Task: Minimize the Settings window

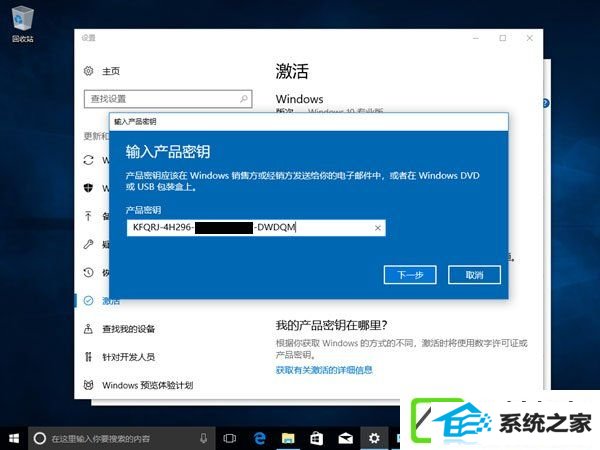Action: 476,38
